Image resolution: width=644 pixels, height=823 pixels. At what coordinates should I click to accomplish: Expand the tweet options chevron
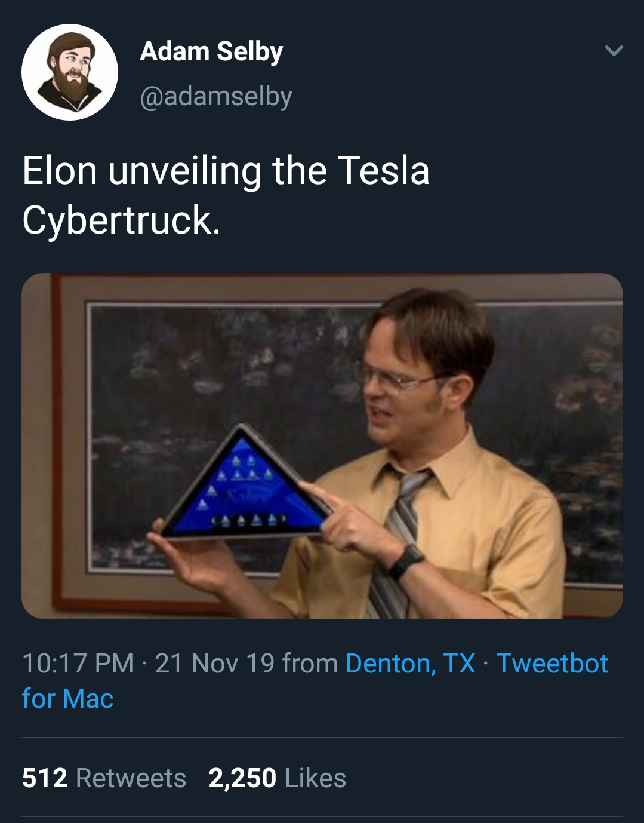614,51
